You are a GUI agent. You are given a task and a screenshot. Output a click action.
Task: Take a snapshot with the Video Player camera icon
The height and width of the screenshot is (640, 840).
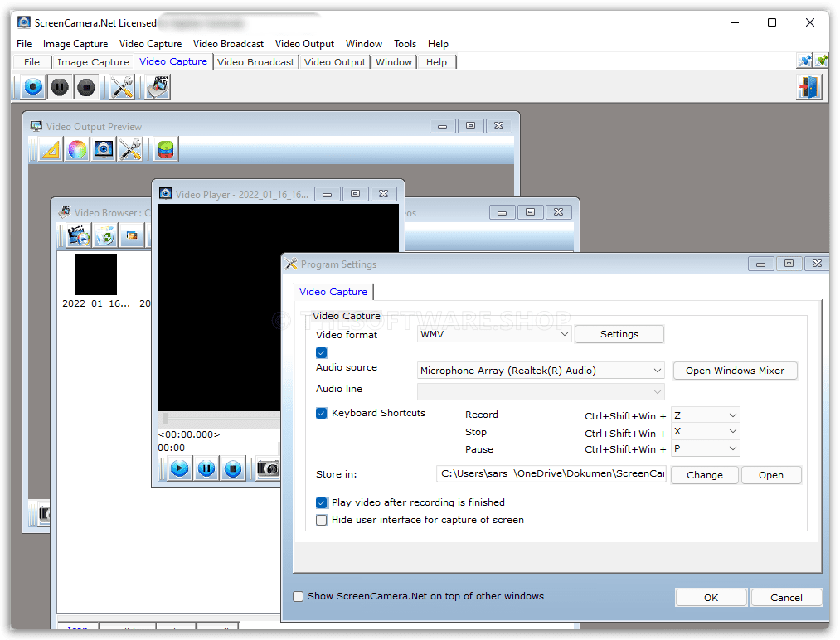click(x=268, y=468)
